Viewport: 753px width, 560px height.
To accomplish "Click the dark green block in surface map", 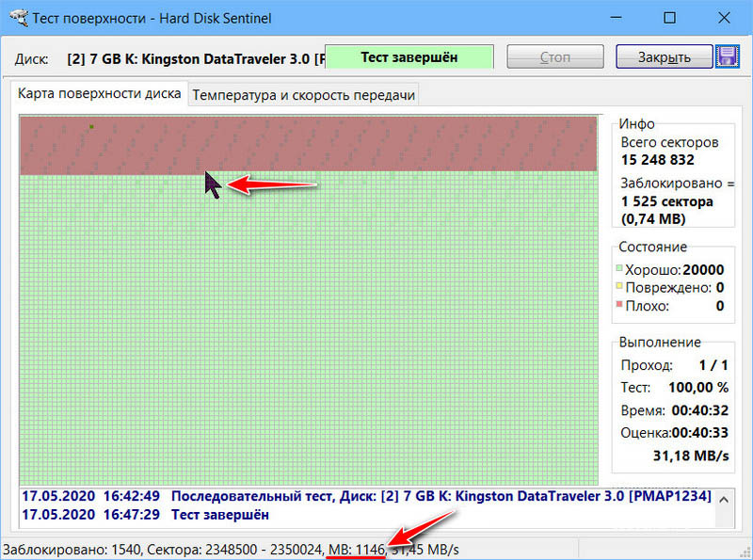I will tap(91, 127).
